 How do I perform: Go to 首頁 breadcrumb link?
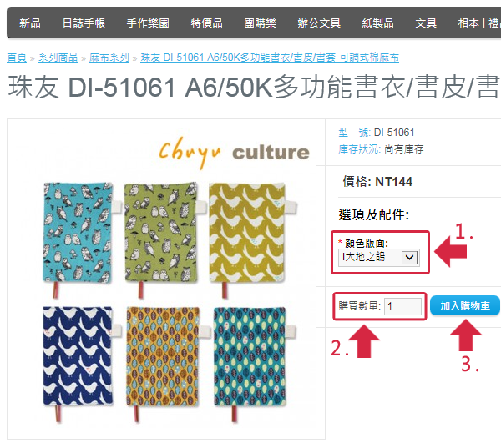tap(17, 58)
